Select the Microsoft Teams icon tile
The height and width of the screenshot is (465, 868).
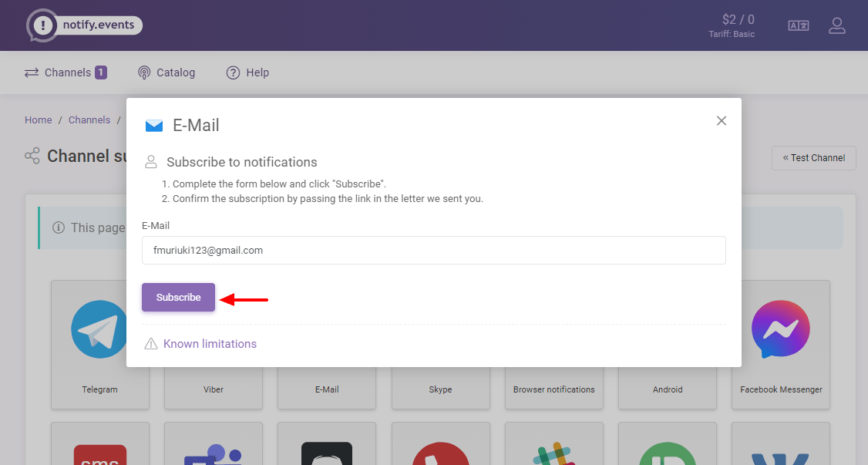pyautogui.click(x=213, y=444)
